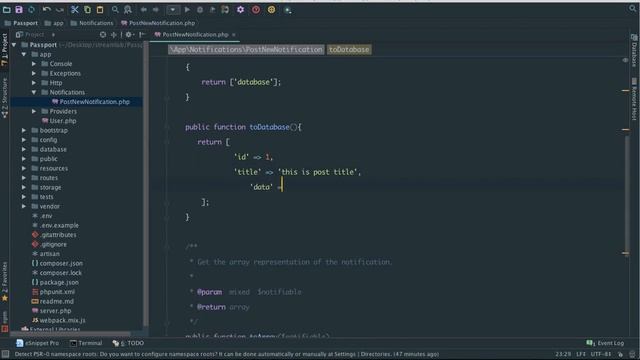This screenshot has height=360, width=640.
Task: Click app in the breadcrumb bar
Action: pos(54,23)
